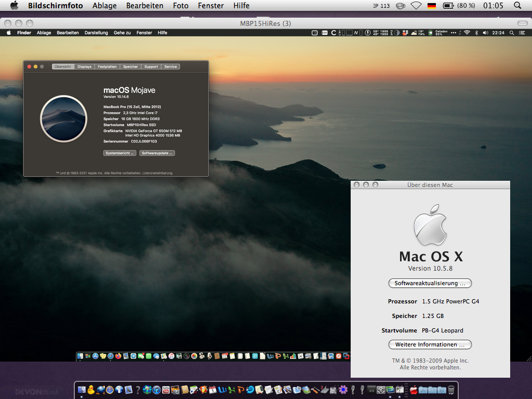Open Calendar in the Mojave dock
Viewport: 532px width, 399px height.
click(x=224, y=356)
